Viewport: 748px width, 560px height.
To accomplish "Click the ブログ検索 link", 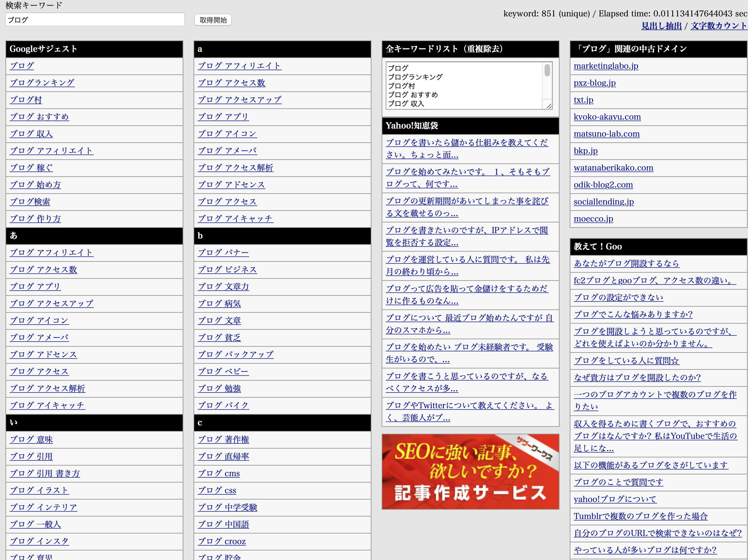I will (30, 202).
